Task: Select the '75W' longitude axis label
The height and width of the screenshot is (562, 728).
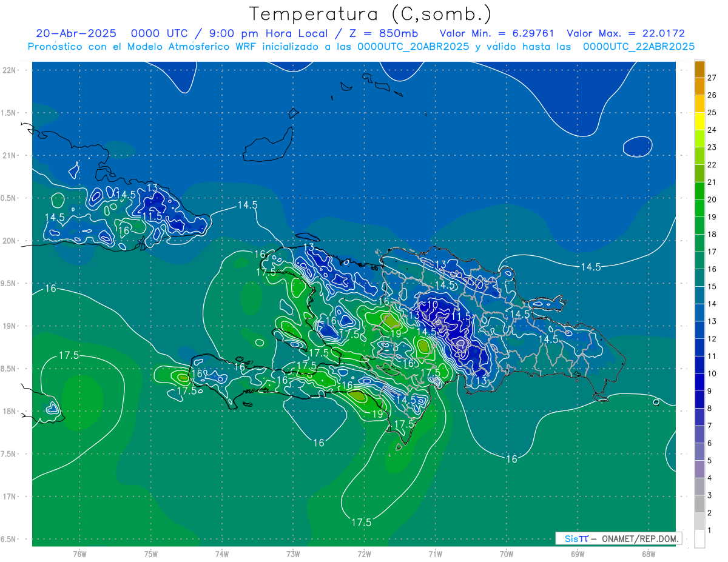Action: point(151,554)
